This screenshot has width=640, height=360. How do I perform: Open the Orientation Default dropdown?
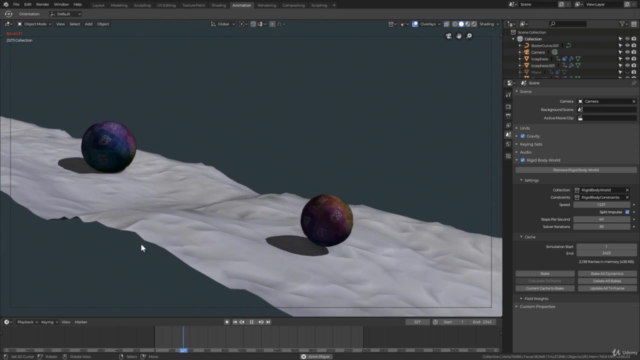point(65,14)
